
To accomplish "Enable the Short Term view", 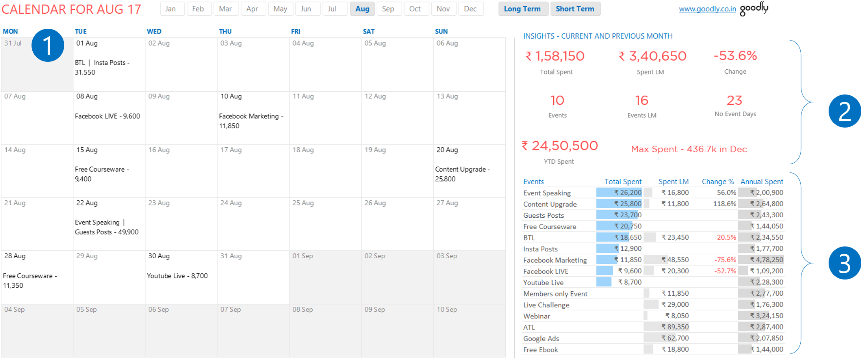I will 575,8.
